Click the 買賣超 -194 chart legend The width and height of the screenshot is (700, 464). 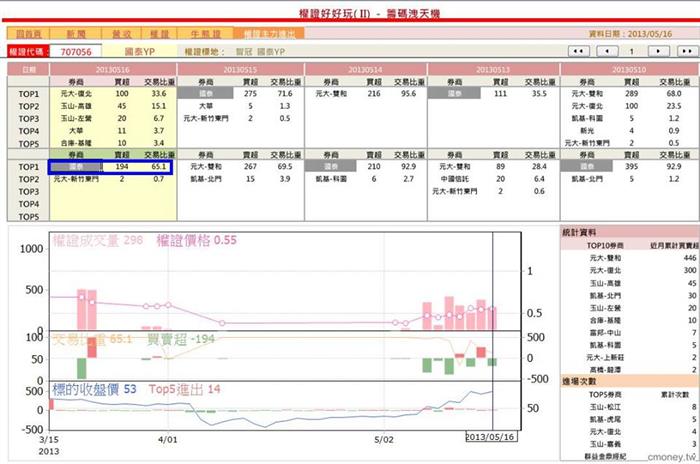click(181, 339)
